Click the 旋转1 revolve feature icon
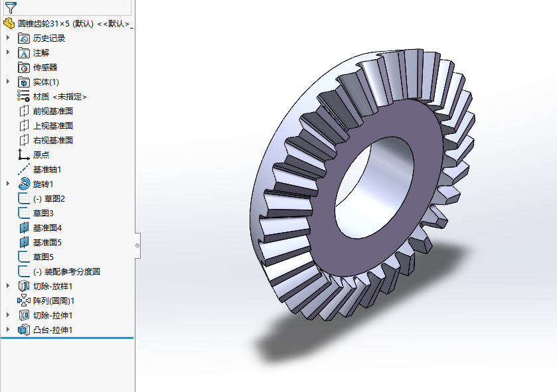The width and height of the screenshot is (557, 392). [24, 184]
